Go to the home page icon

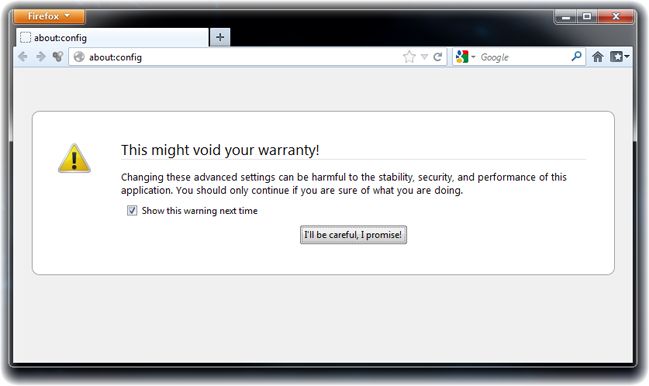point(597,57)
